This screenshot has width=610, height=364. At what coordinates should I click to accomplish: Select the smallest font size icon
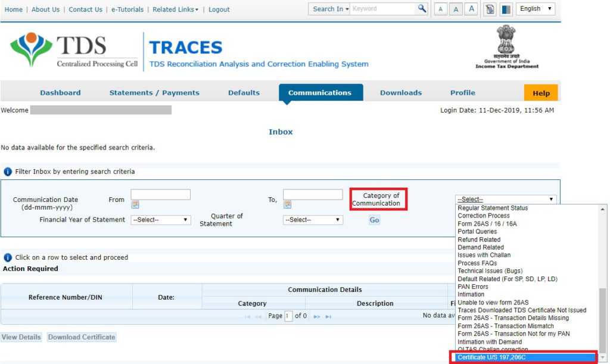pyautogui.click(x=440, y=10)
